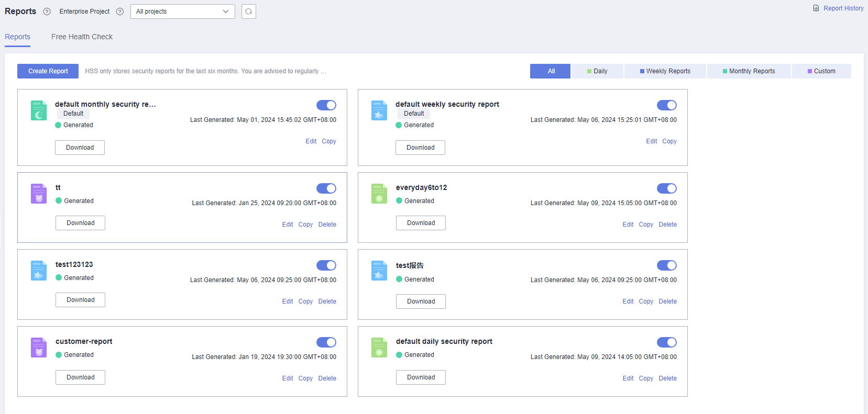The height and width of the screenshot is (414, 868).
Task: Click the test123123 report file icon
Action: point(39,271)
